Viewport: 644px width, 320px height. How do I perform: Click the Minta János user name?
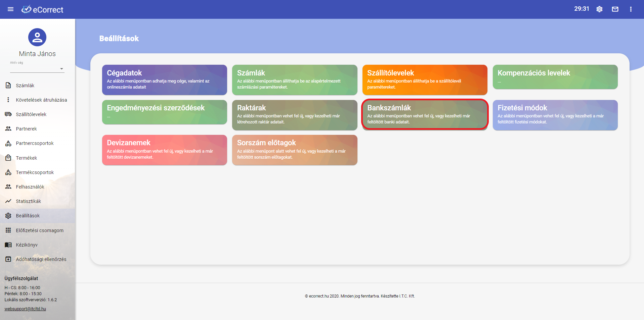[x=37, y=54]
